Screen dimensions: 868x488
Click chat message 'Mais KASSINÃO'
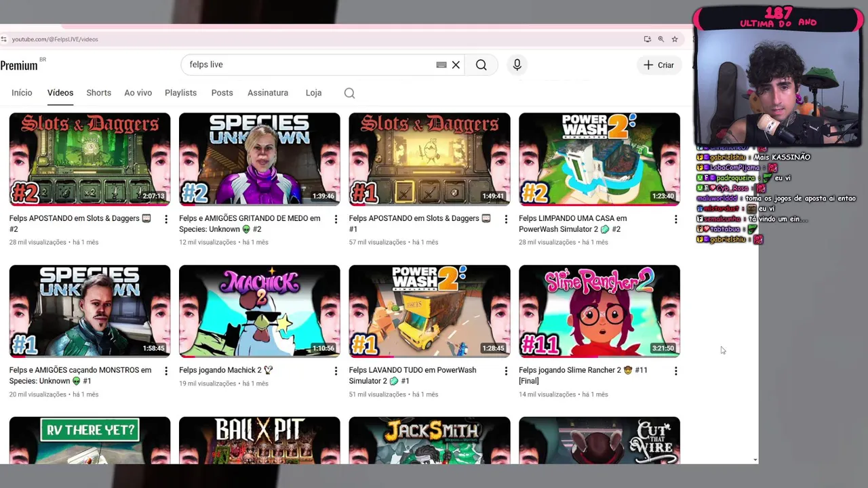[782, 157]
